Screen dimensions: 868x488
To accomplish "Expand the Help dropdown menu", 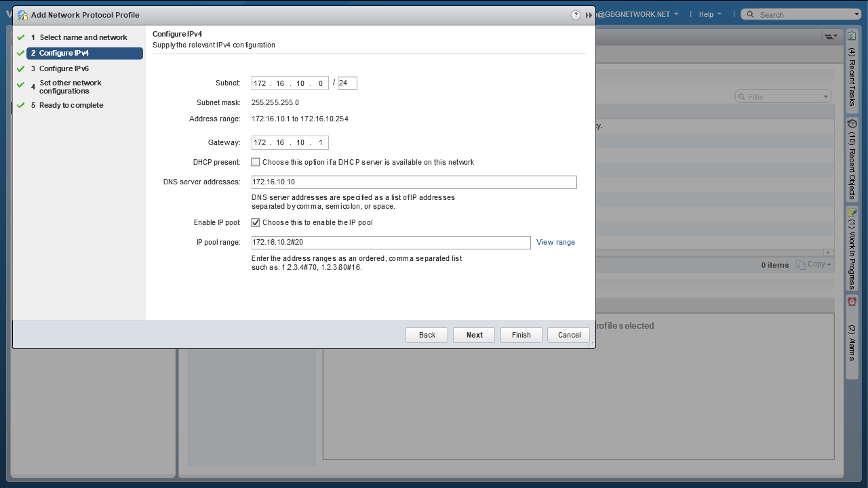I will 710,14.
